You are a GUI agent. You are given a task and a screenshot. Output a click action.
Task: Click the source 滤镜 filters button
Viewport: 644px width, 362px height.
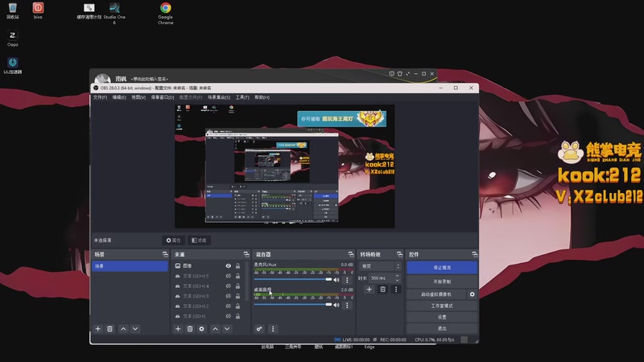point(199,240)
